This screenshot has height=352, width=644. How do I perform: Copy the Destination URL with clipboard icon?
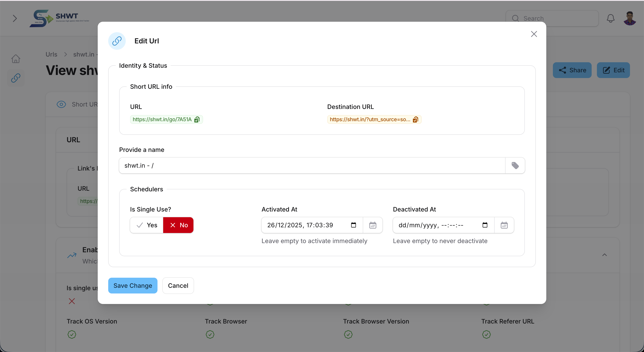point(415,120)
